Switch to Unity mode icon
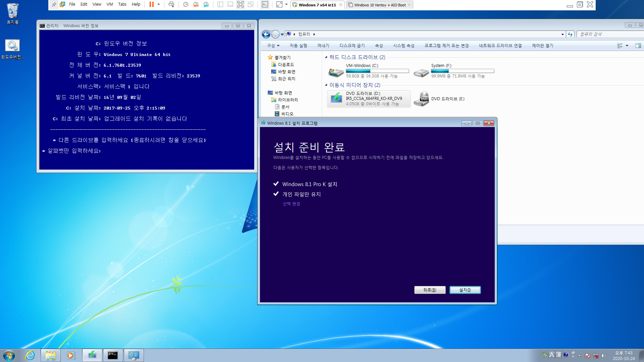 coord(251,4)
